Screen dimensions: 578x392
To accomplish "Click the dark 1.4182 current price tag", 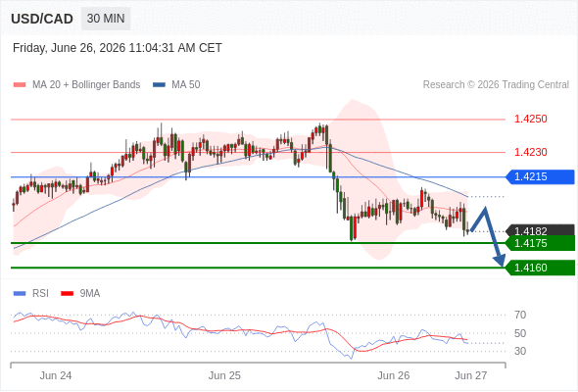I will tap(540, 230).
